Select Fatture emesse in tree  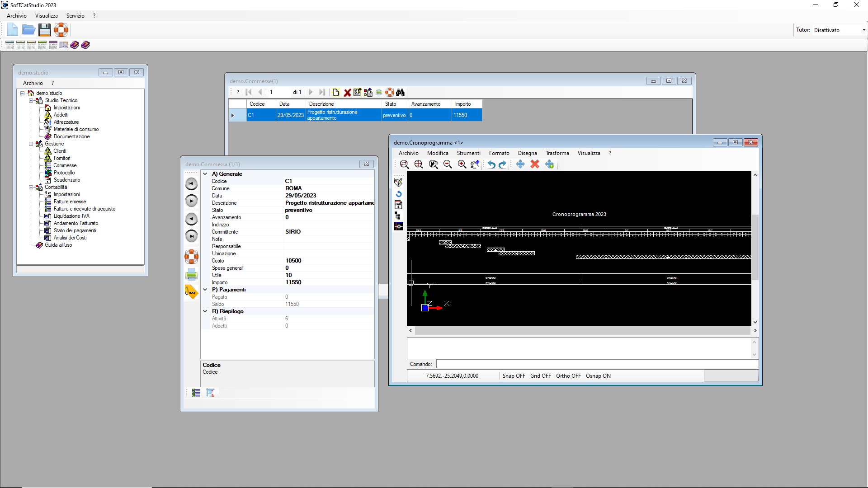click(x=70, y=202)
